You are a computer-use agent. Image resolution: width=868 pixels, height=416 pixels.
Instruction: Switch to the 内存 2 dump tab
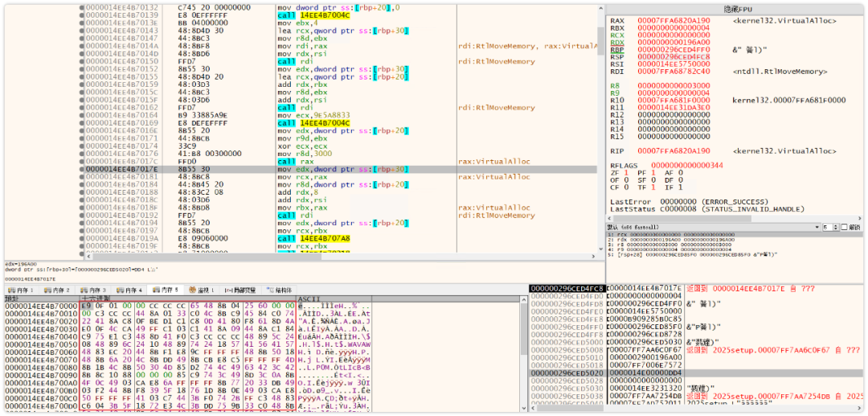tap(58, 290)
